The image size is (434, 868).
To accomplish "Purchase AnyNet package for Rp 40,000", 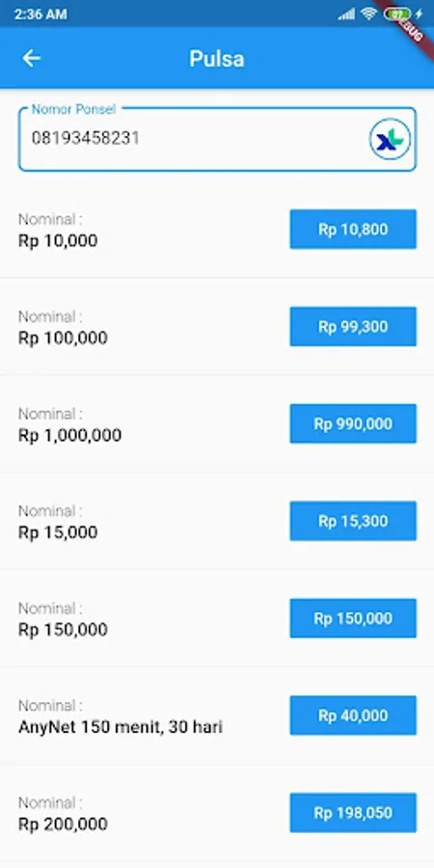I will [353, 716].
